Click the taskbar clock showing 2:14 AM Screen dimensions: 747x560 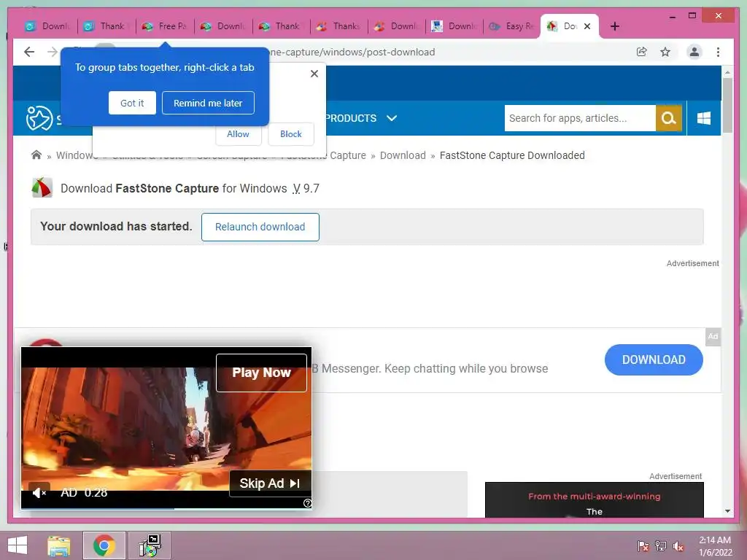click(715, 546)
